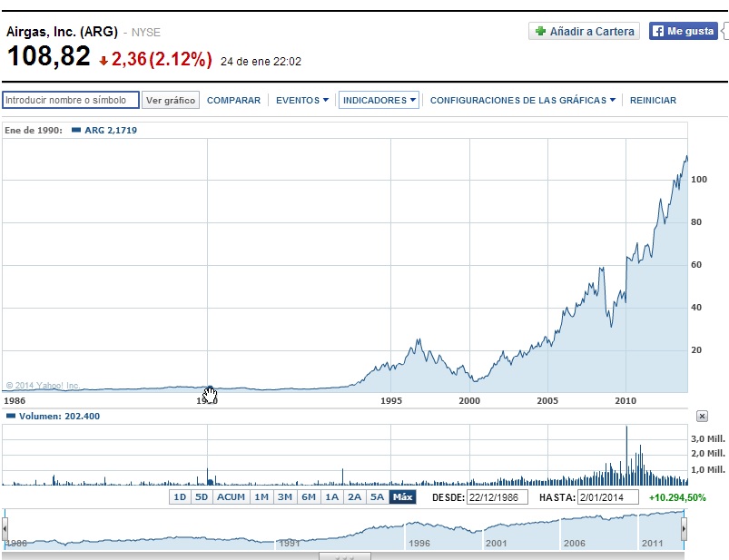This screenshot has height=560, width=729.
Task: Select the 3M time range
Action: [x=285, y=496]
